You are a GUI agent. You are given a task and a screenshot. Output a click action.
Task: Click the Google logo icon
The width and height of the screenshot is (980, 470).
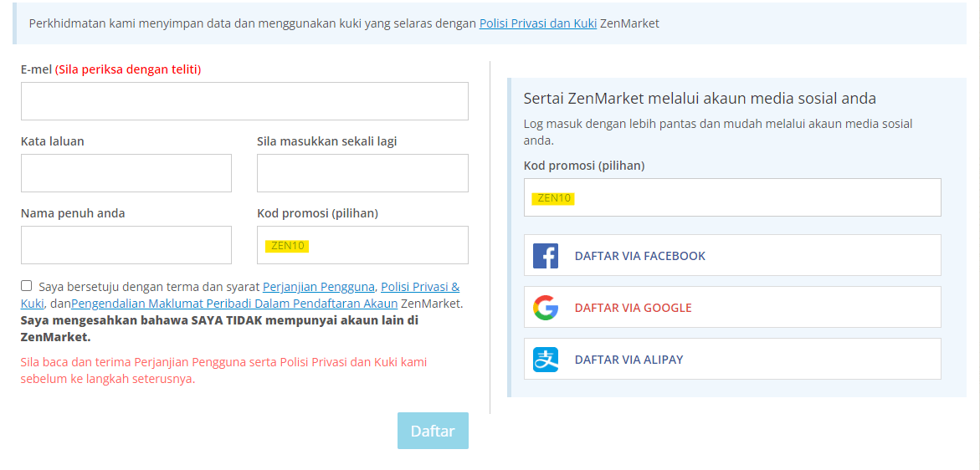[545, 308]
